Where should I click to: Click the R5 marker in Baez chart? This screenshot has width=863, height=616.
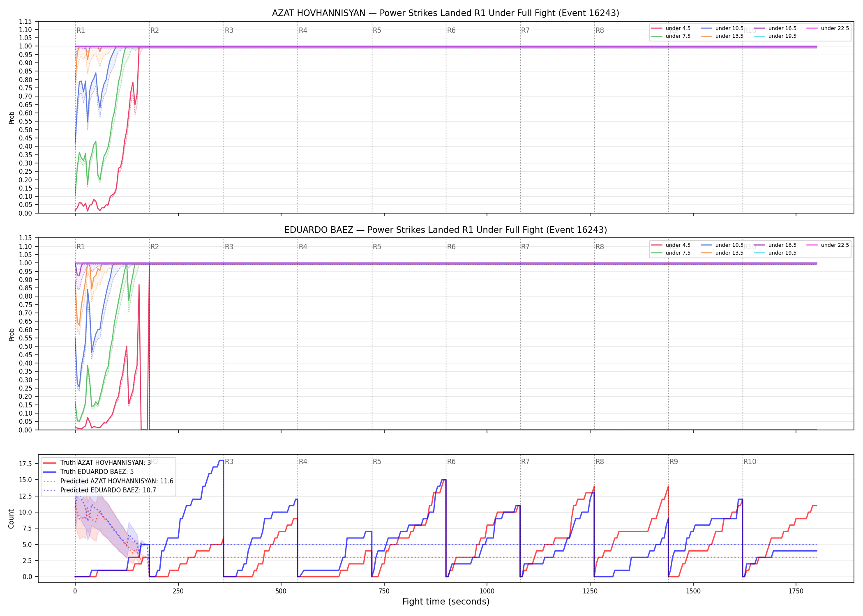377,247
